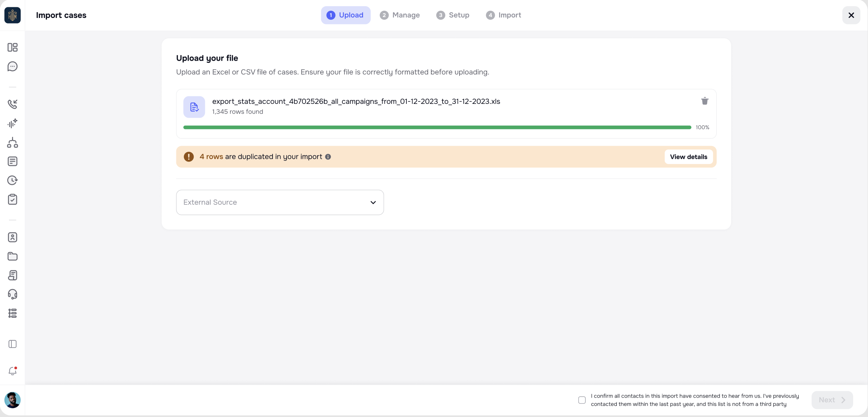The image size is (868, 417).
Task: Open the folder icon in sidebar
Action: (12, 256)
